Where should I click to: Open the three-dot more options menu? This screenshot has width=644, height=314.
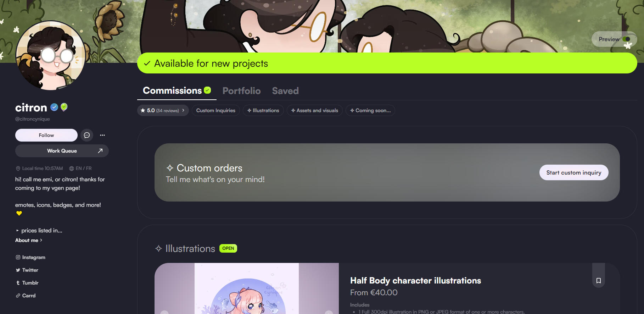tap(102, 135)
